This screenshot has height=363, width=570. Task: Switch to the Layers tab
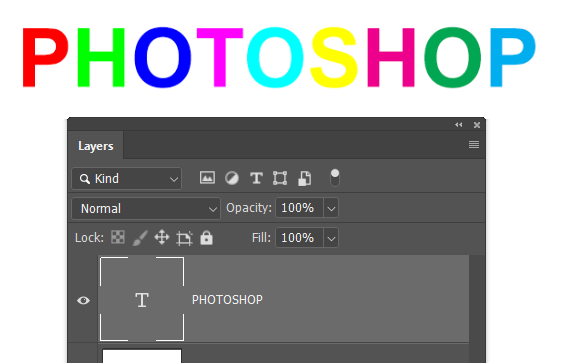[x=96, y=146]
